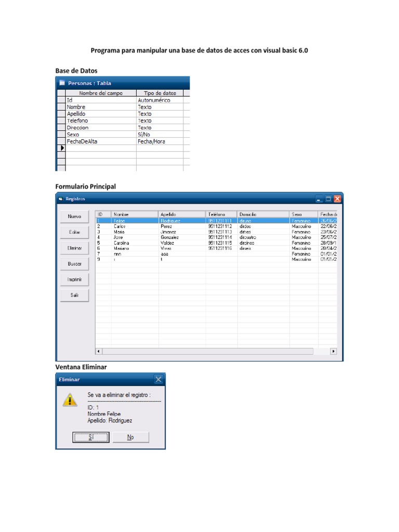Image resolution: width=399 pixels, height=532 pixels.
Task: Click the Direccion field in Personas table
Action: coord(101,128)
